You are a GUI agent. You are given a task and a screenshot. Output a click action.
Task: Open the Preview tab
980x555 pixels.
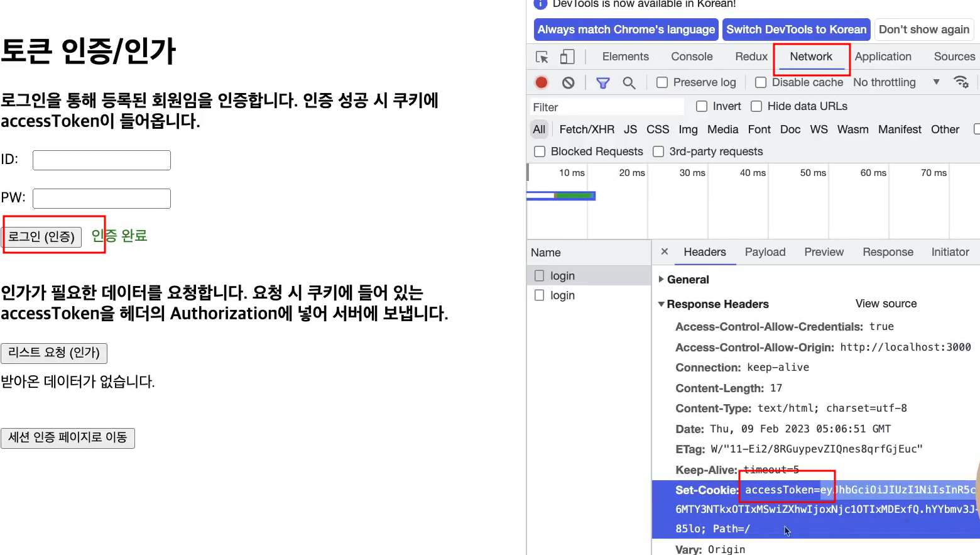(x=824, y=252)
